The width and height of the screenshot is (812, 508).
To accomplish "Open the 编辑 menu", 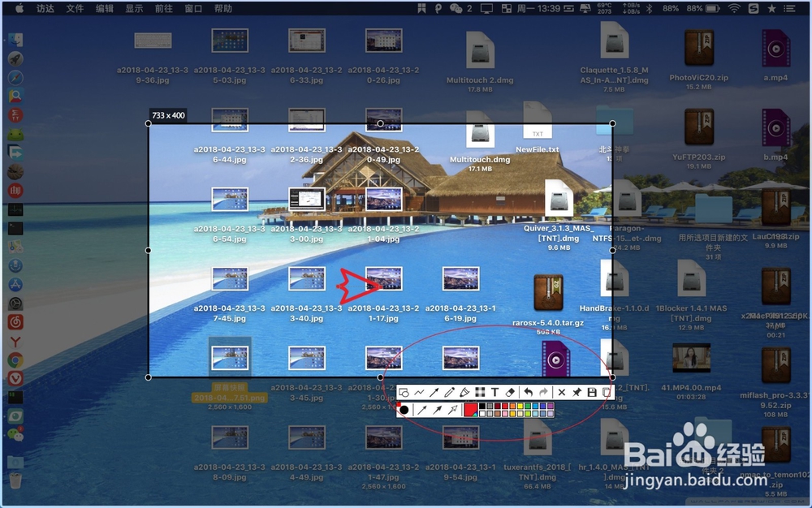I will point(104,9).
